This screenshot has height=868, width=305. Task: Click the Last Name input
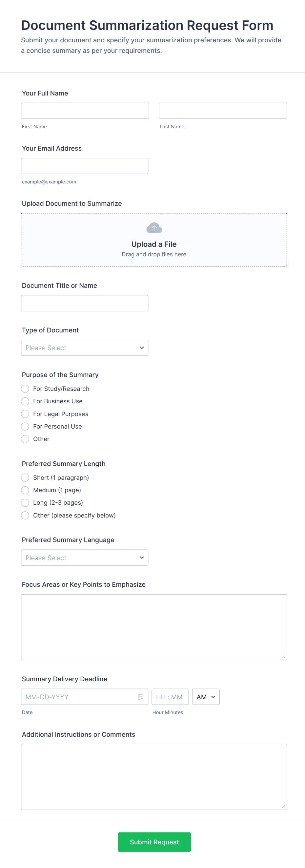223,111
